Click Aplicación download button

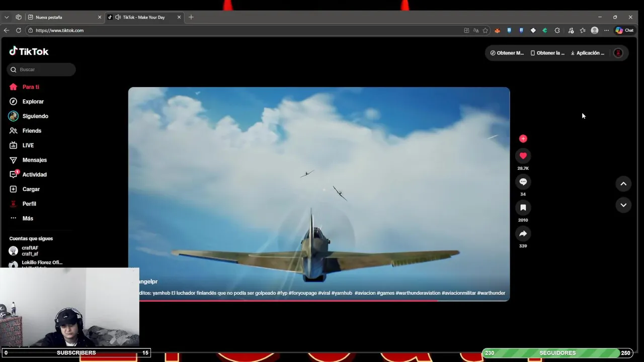[587, 53]
